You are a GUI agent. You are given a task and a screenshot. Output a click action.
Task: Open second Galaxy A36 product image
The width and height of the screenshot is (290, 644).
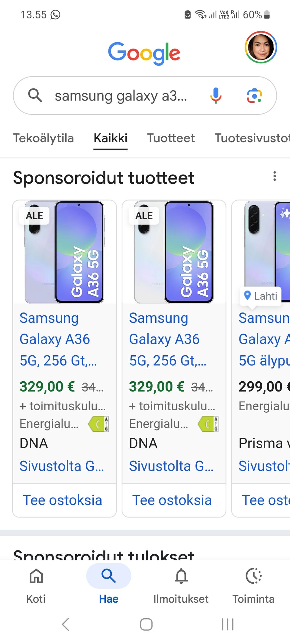pyautogui.click(x=174, y=252)
